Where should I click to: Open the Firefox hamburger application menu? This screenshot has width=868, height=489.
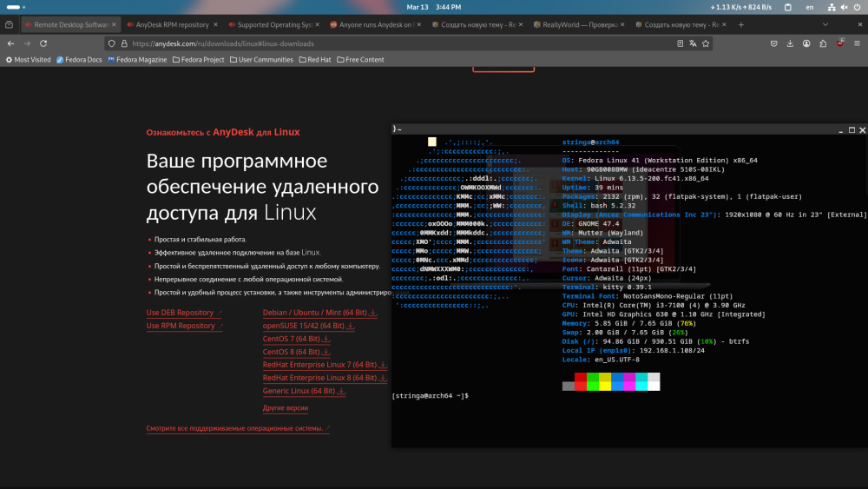pyautogui.click(x=857, y=43)
